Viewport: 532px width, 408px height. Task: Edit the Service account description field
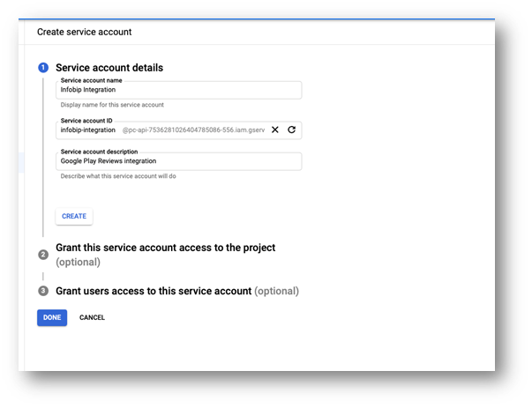point(178,161)
